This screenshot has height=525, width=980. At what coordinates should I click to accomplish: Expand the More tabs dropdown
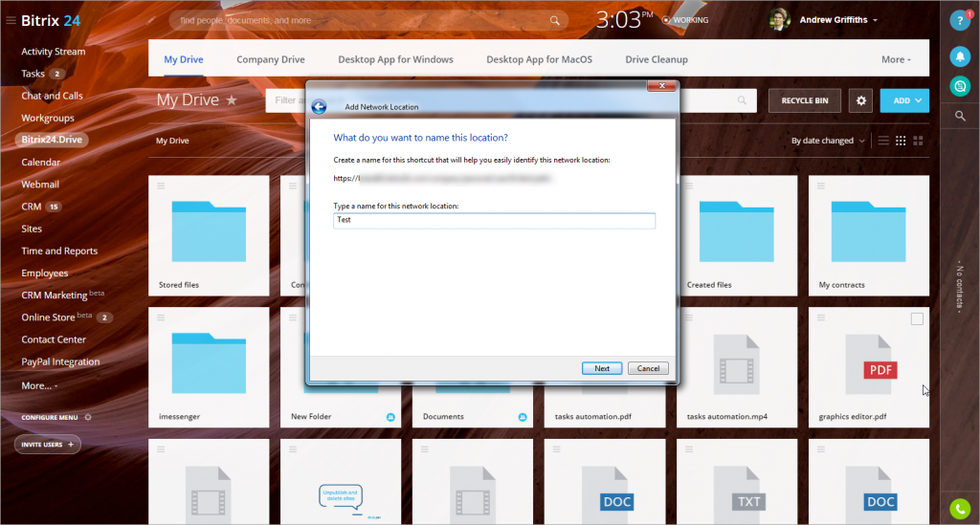coord(896,59)
